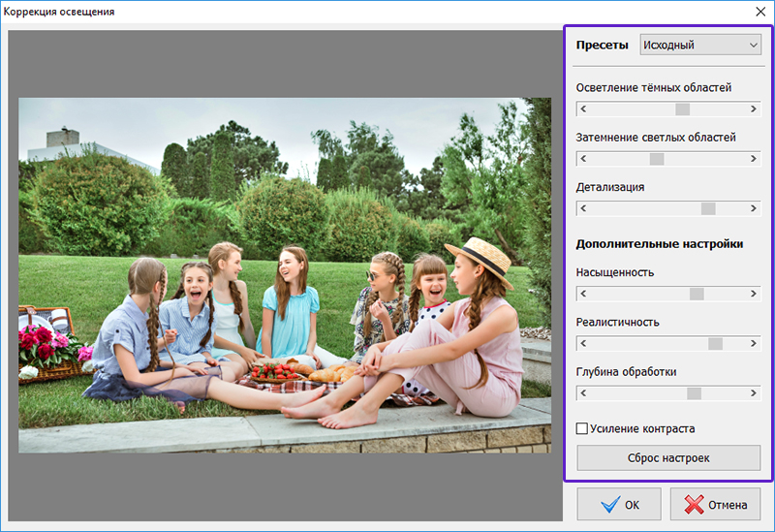
Task: Enable the Усиление контраста checkbox
Action: coord(582,428)
